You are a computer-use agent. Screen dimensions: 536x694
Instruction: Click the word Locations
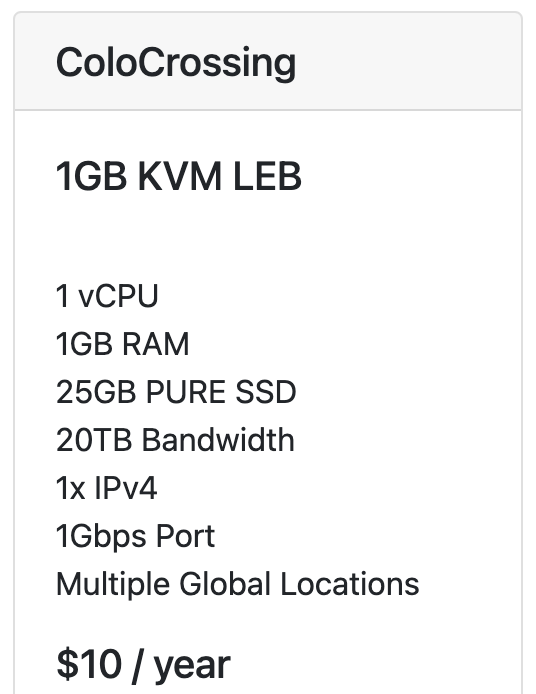350,584
